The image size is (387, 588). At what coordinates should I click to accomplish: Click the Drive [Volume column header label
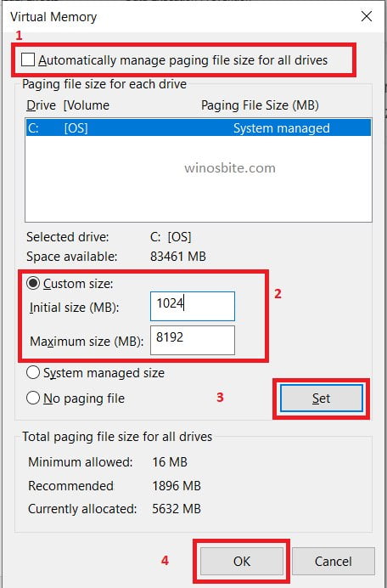[x=68, y=105]
